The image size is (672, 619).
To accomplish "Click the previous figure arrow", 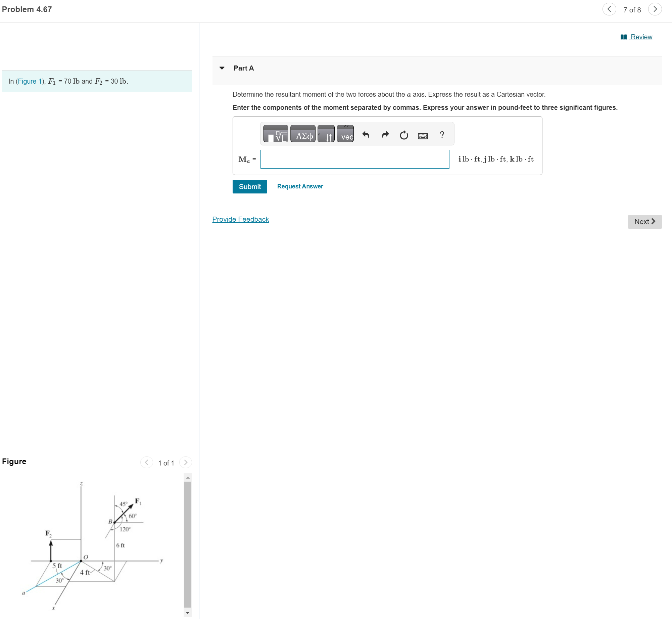I will coord(147,462).
